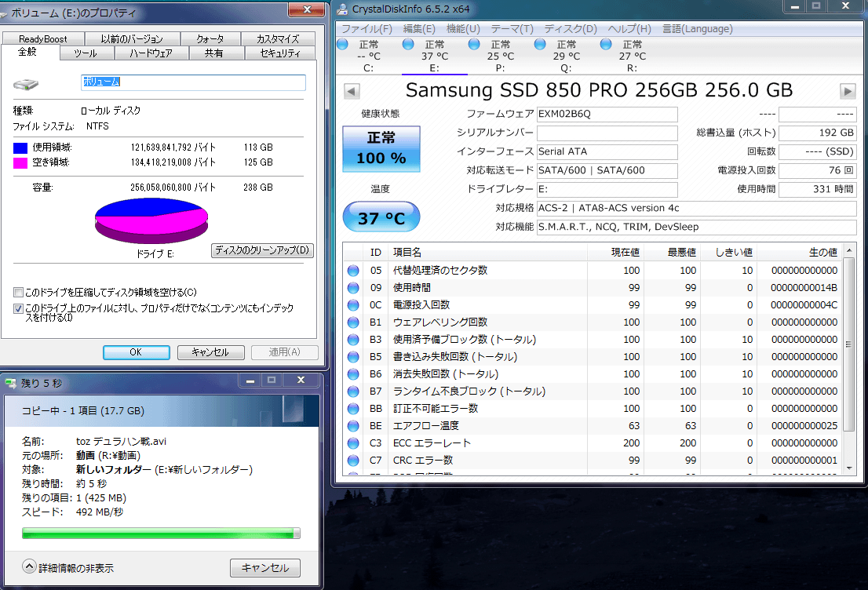Viewport: 868px width, 590px height.
Task: Collapse details in copy dialog
Action: point(29,566)
